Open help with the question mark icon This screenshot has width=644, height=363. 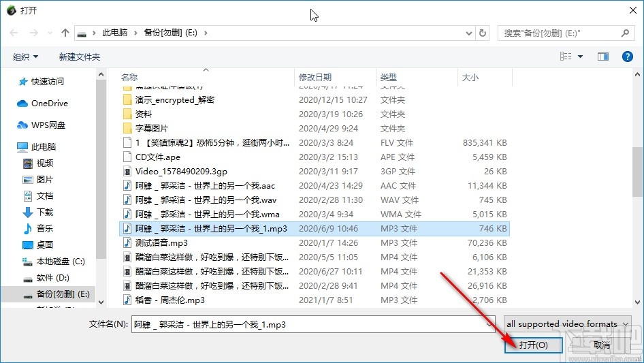click(x=627, y=57)
